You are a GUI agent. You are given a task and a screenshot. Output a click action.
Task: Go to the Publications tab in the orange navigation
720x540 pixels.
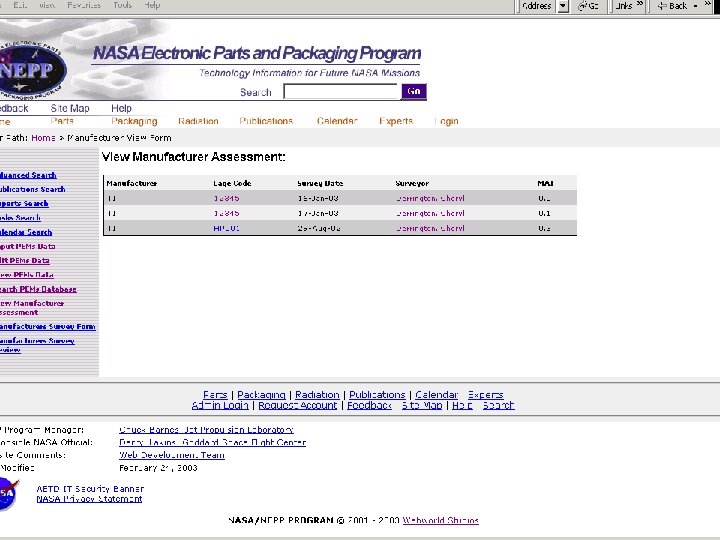coord(266,121)
